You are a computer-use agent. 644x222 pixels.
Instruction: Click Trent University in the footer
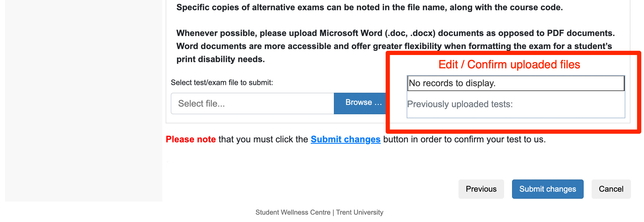(359, 212)
